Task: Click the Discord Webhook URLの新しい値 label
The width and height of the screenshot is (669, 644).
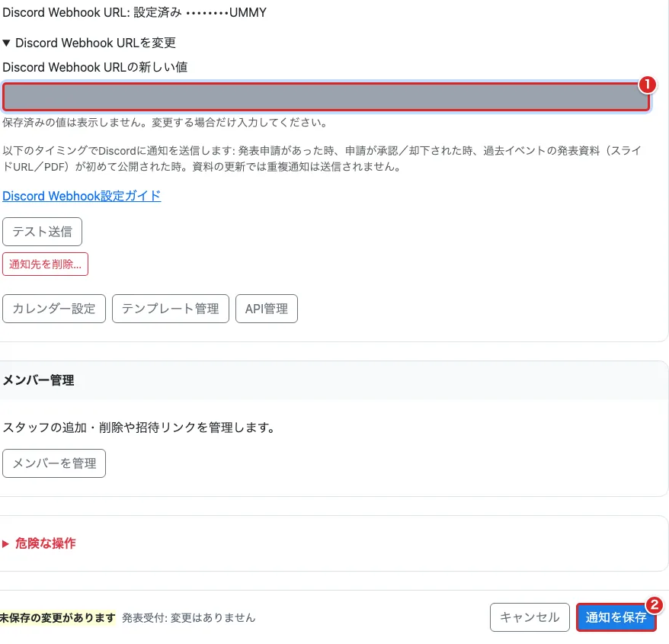Action: click(94, 67)
